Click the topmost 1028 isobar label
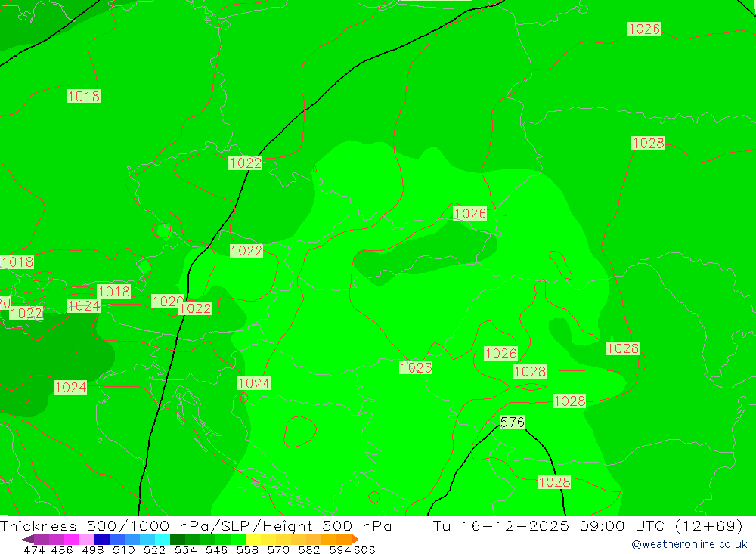Image resolution: width=756 pixels, height=554 pixels. 648,143
